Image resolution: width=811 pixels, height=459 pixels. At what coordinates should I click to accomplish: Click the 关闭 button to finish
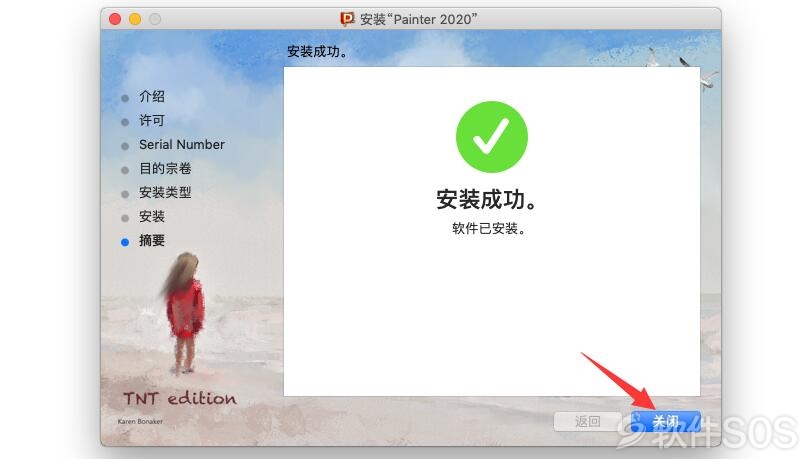point(666,421)
